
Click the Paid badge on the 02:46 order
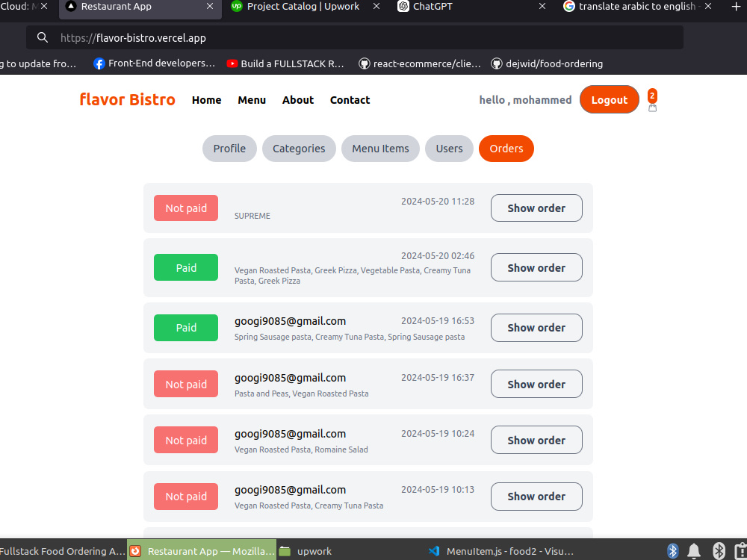186,267
